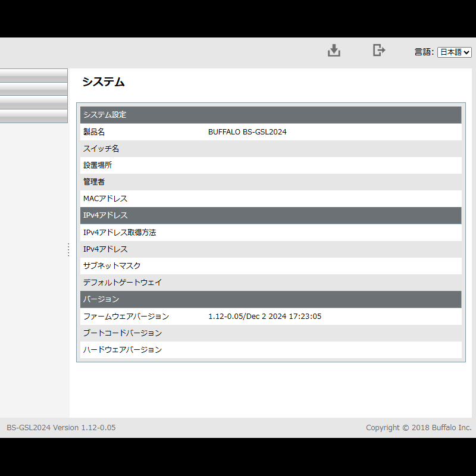
Task: Click the サブネットマスク row label
Action: point(112,266)
